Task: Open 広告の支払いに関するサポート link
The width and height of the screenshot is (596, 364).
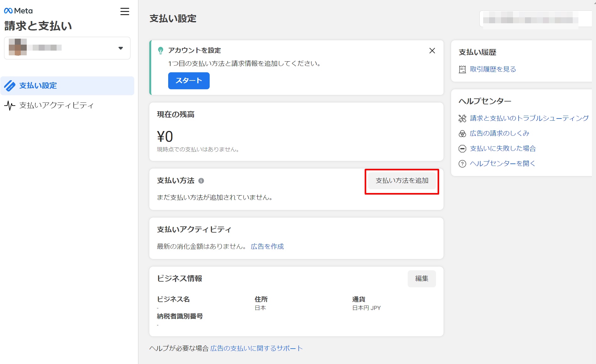Action: coord(256,348)
